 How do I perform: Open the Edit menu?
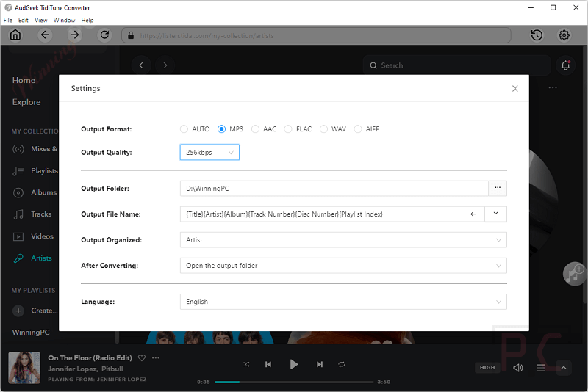[x=24, y=21]
